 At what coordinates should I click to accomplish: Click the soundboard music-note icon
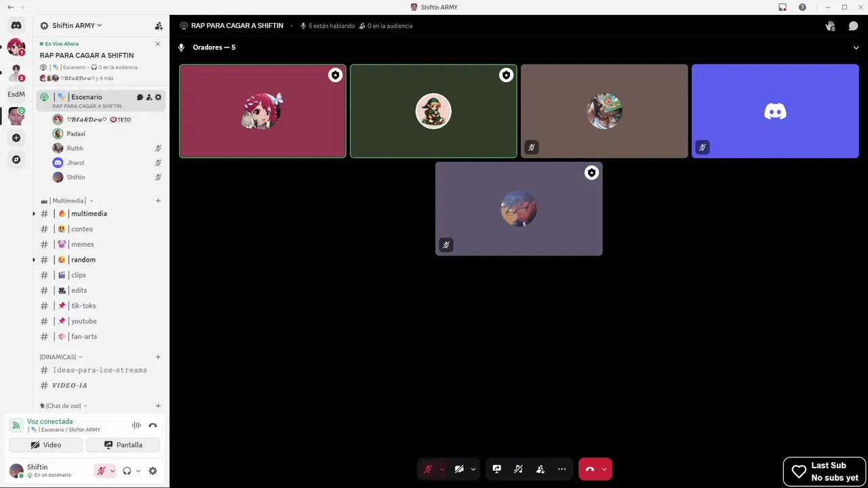pyautogui.click(x=518, y=469)
